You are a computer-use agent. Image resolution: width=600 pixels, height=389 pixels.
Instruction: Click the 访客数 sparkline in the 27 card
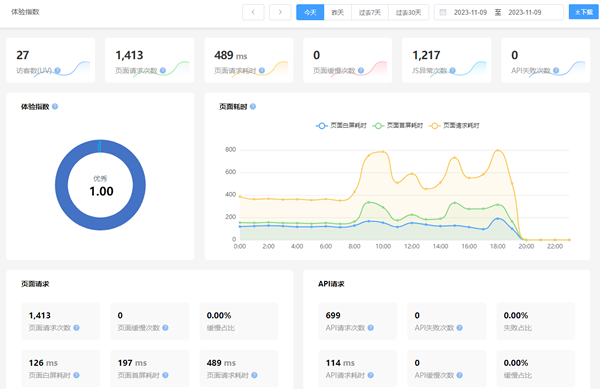[62, 69]
